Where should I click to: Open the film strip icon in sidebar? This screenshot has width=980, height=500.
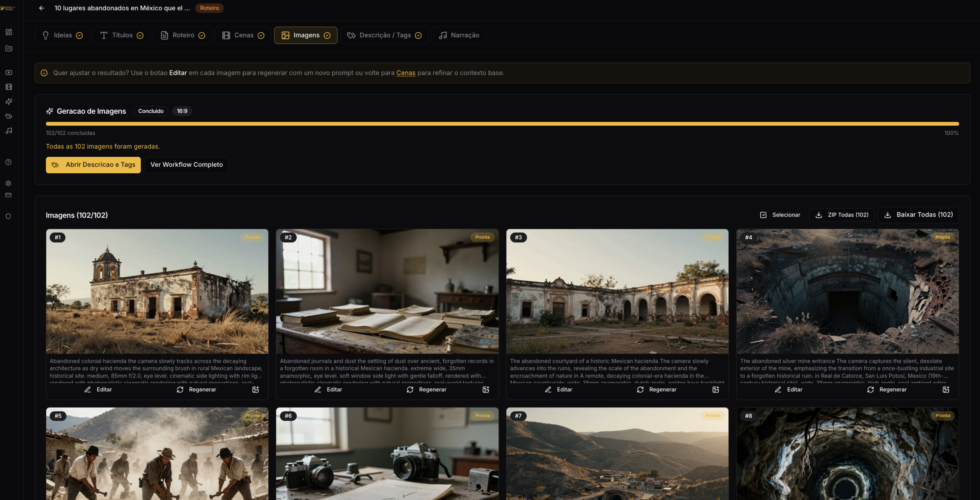pyautogui.click(x=9, y=87)
